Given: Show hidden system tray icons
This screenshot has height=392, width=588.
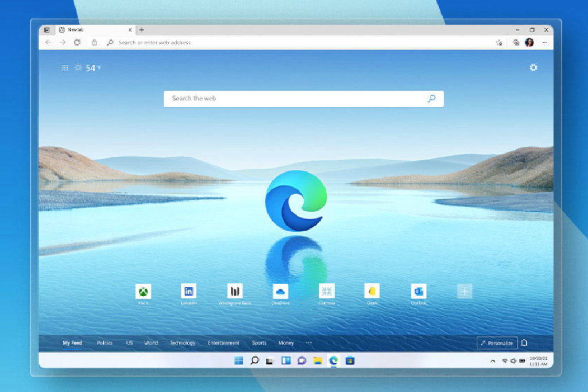Looking at the screenshot, I should 493,361.
